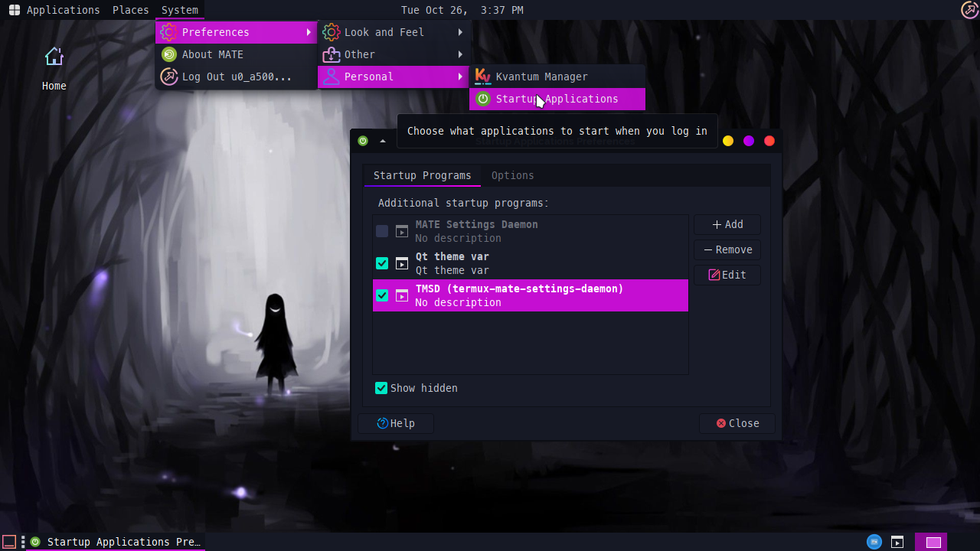Viewport: 980px width, 551px height.
Task: Click the window-with-play-arrow tray icon in bottom panel
Action: tap(897, 542)
